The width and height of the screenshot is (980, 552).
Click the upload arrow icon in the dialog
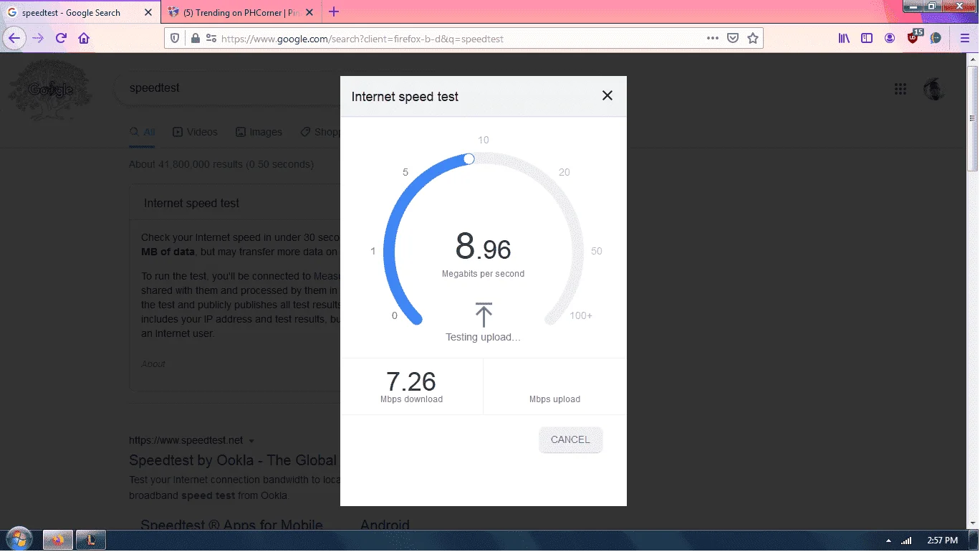pos(484,315)
